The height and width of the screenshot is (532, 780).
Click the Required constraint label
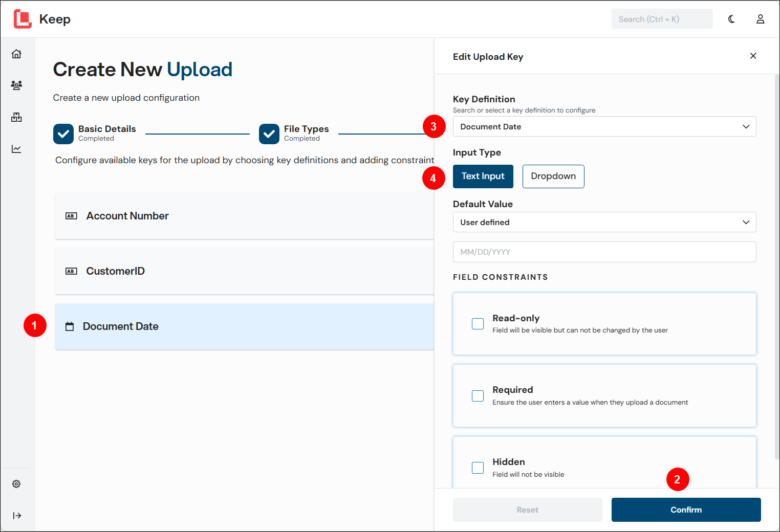513,390
